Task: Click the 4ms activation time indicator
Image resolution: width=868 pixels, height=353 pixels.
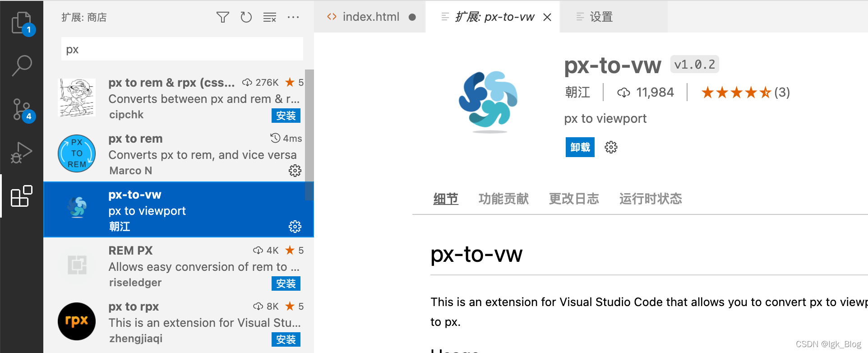Action: click(286, 138)
